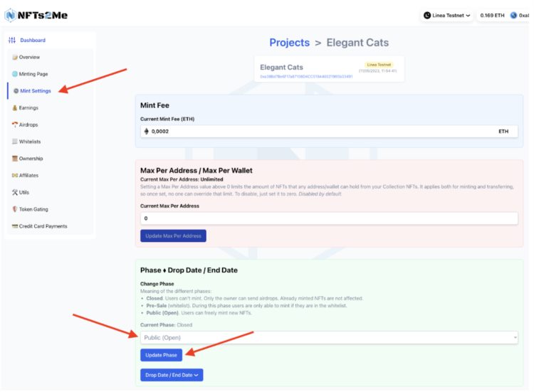
Task: Click Update Max Per Address button
Action: [173, 235]
